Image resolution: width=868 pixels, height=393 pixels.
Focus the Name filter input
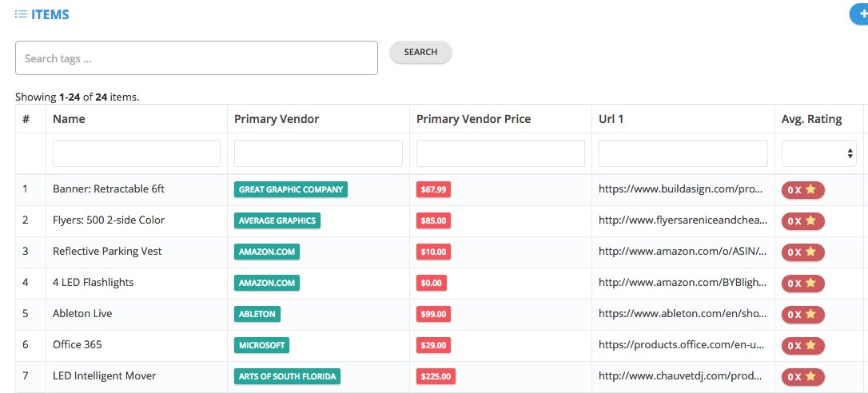(137, 153)
